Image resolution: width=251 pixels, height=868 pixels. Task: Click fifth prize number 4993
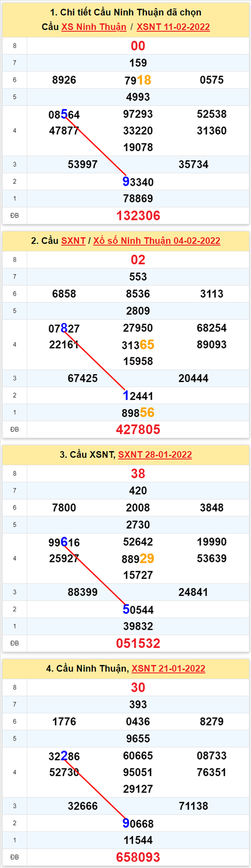[138, 97]
